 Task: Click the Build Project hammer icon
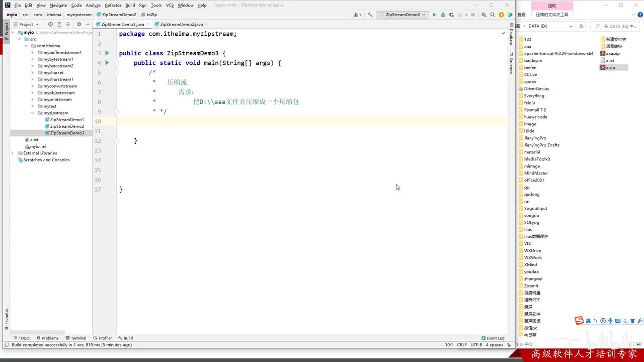(x=370, y=15)
